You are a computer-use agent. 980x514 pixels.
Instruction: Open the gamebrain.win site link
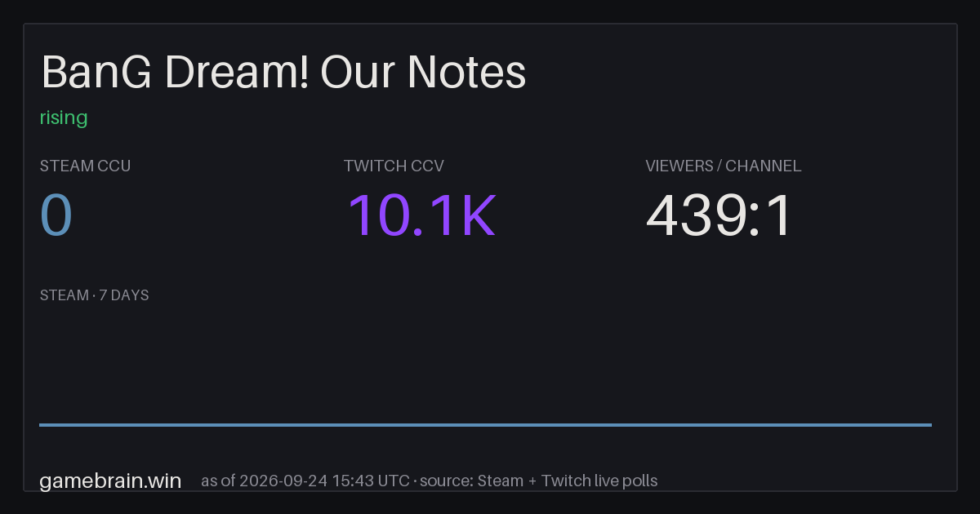pyautogui.click(x=110, y=481)
